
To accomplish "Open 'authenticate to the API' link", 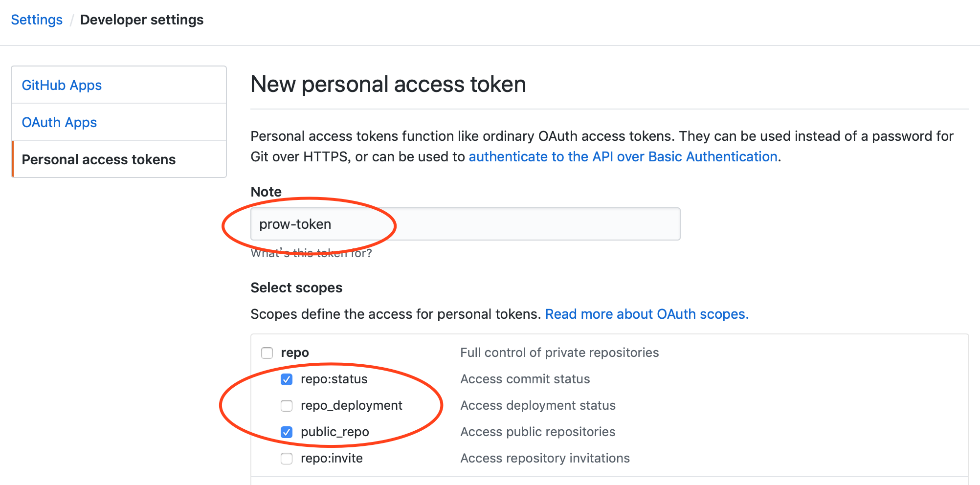I will coord(623,156).
